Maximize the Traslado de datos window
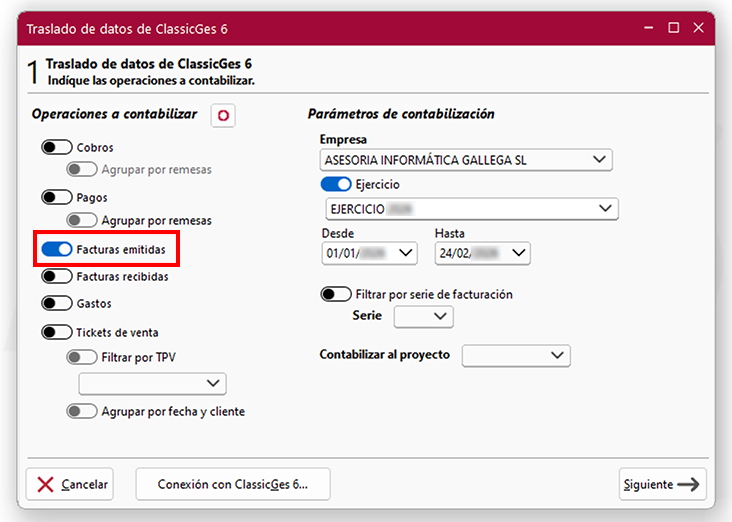The image size is (732, 522). point(674,28)
